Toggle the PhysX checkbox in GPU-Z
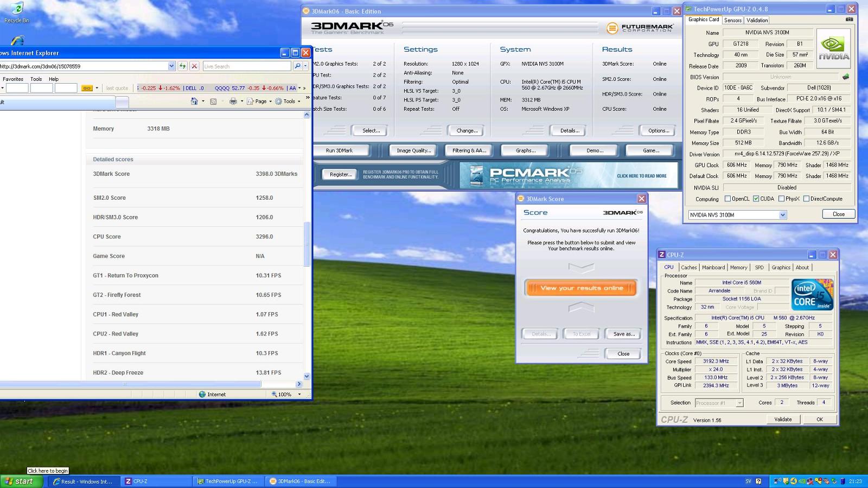868x488 pixels. coord(781,199)
